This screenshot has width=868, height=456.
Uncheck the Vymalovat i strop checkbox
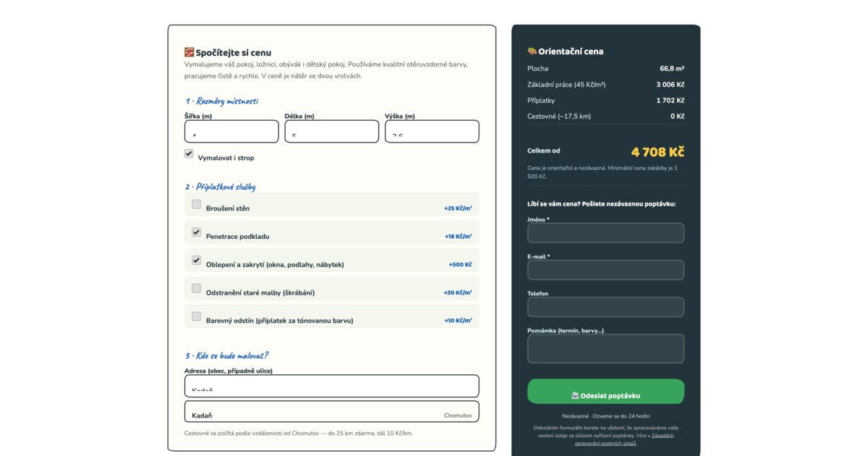(189, 153)
